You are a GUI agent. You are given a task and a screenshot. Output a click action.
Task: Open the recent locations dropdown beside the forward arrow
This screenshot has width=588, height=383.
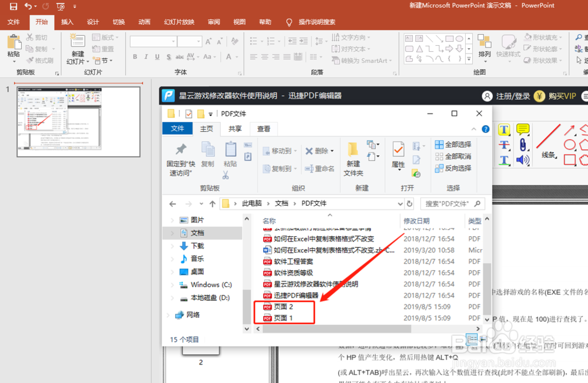click(201, 204)
